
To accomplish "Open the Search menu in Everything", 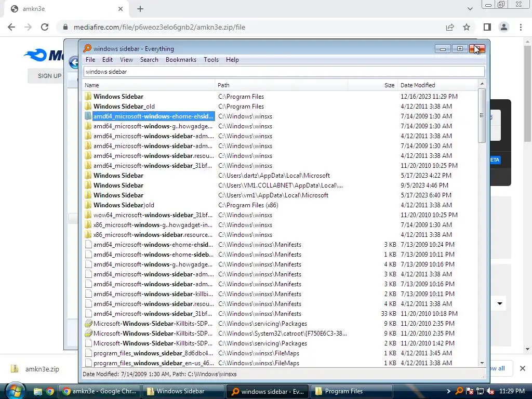I will click(x=149, y=60).
